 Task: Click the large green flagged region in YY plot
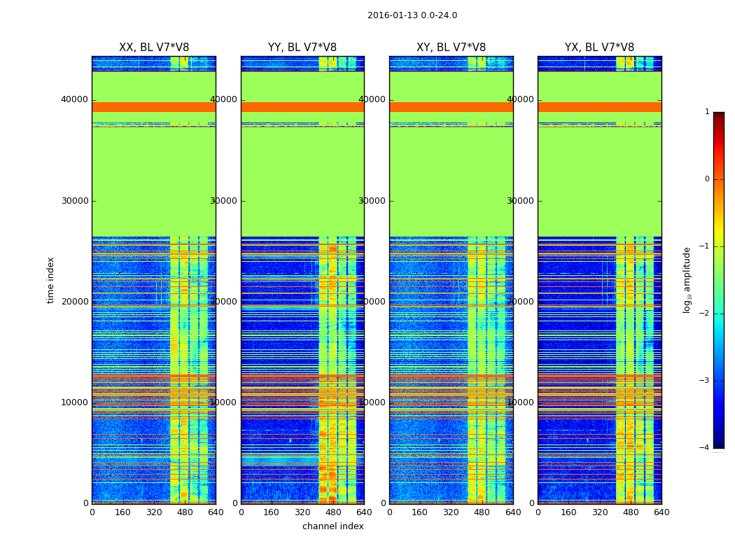(x=303, y=182)
